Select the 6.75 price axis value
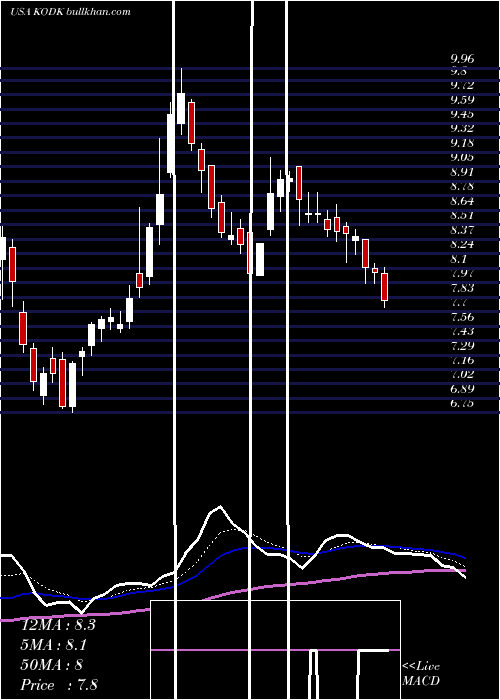 pyautogui.click(x=462, y=404)
